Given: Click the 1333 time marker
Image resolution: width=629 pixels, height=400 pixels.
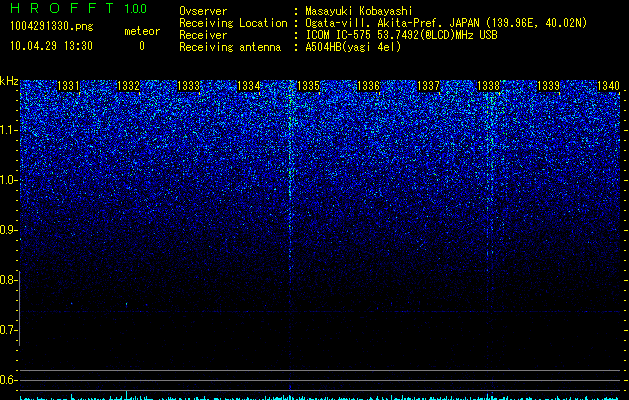Looking at the screenshot, I should 188,86.
